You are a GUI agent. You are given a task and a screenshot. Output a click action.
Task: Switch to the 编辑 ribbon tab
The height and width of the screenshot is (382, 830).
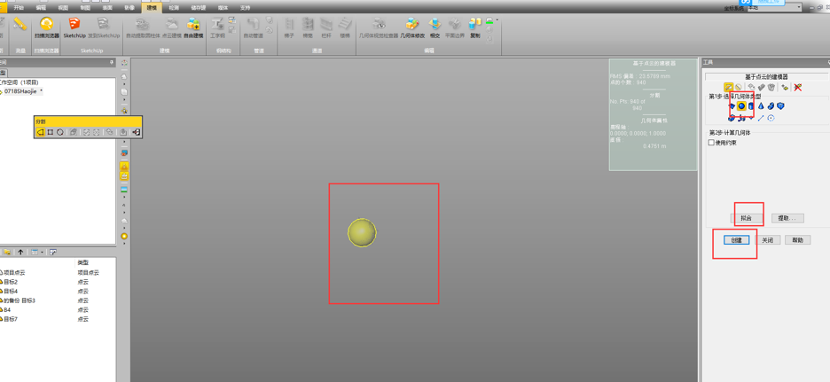[41, 8]
